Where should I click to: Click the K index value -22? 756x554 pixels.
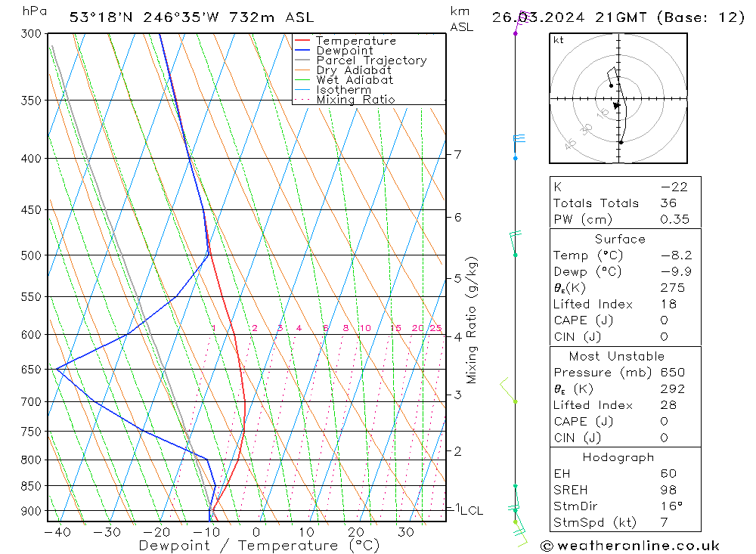tap(674, 187)
